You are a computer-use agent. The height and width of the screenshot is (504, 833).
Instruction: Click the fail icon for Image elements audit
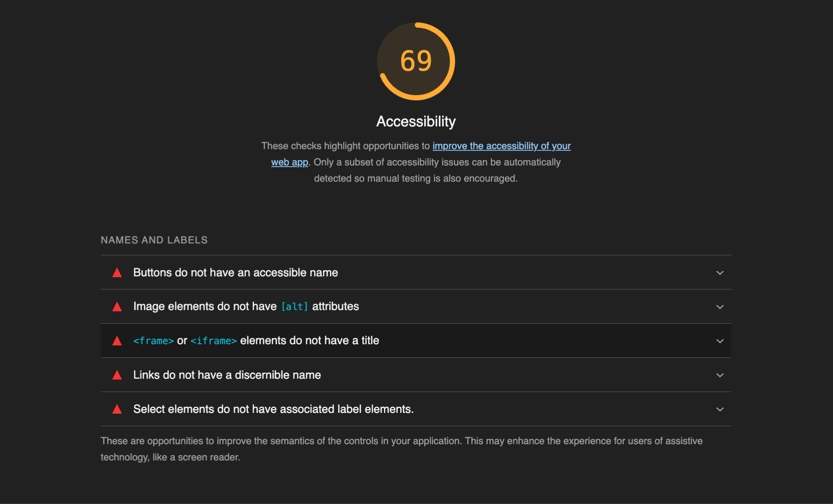coord(117,307)
